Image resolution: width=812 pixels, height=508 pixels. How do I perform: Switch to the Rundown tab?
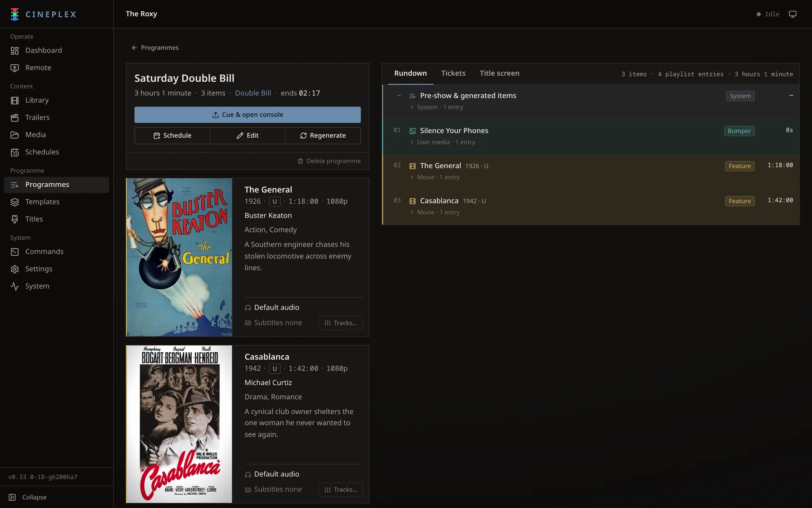pyautogui.click(x=410, y=74)
